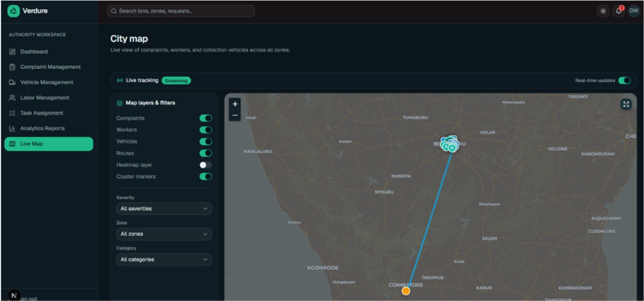Zoom out the map with minus button
The width and height of the screenshot is (644, 301).
(x=235, y=115)
